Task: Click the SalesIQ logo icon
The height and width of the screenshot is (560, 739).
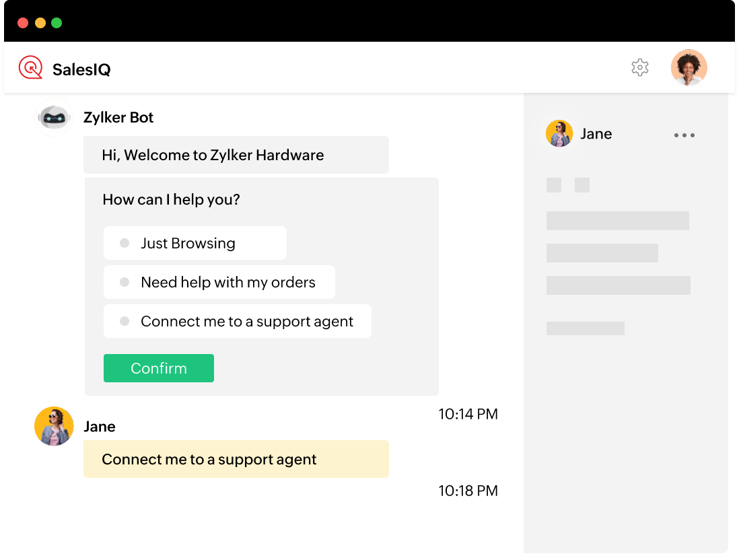Action: point(31,67)
